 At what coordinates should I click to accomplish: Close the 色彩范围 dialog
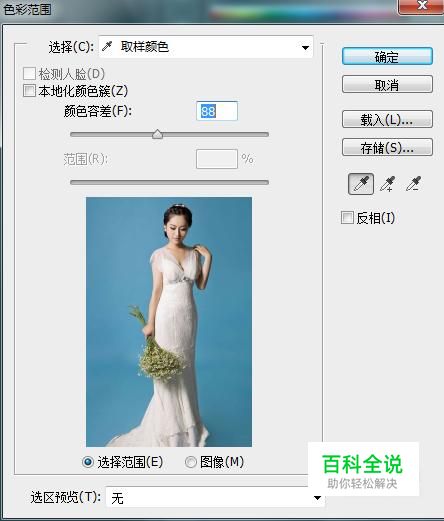click(x=422, y=6)
